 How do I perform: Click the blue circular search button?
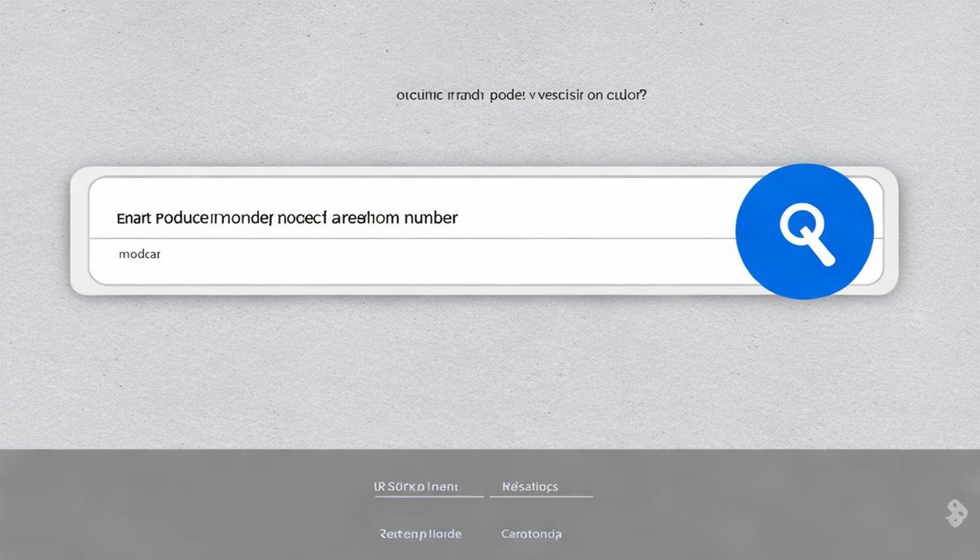[804, 231]
